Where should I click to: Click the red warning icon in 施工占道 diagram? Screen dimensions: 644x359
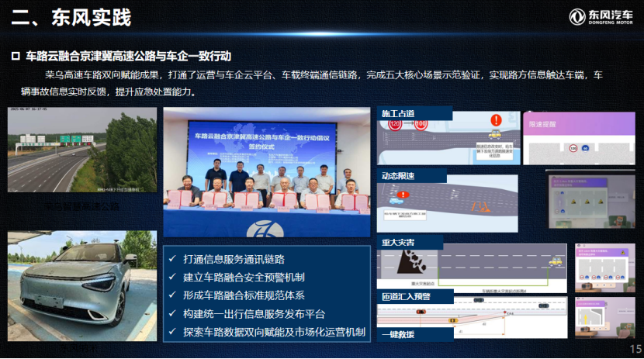point(496,120)
